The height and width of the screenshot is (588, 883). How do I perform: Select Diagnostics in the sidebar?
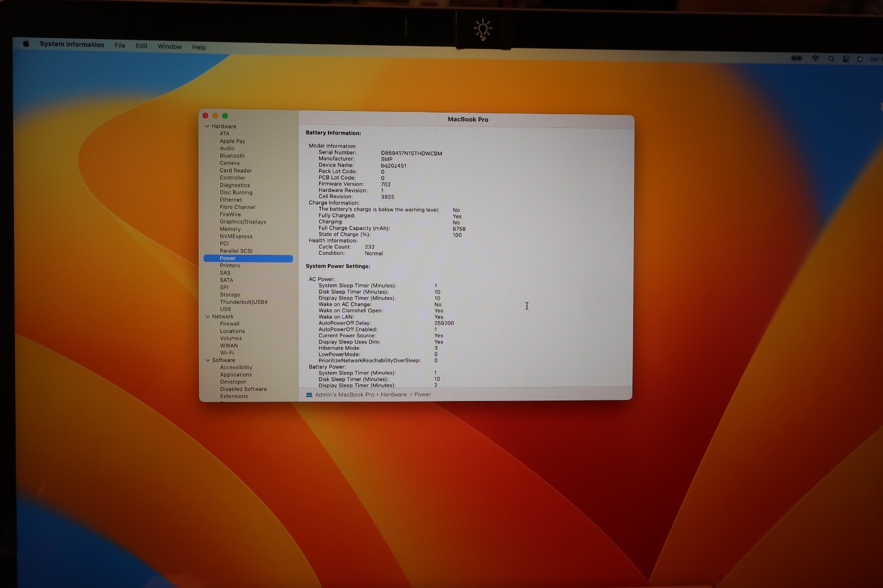pos(235,185)
